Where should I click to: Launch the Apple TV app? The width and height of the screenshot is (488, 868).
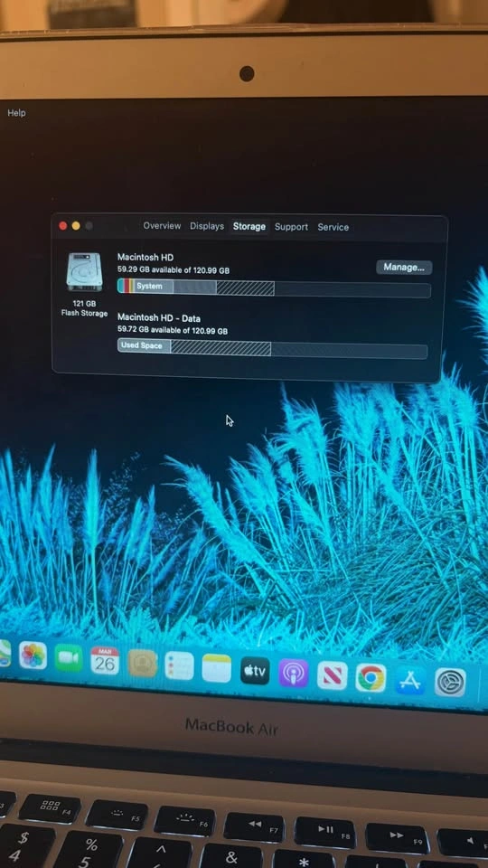(255, 671)
